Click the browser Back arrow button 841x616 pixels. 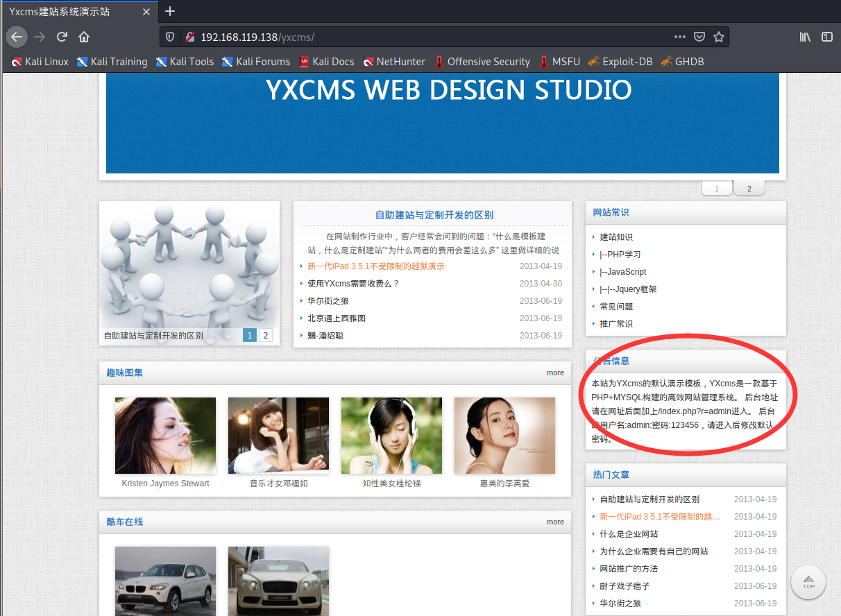17,37
